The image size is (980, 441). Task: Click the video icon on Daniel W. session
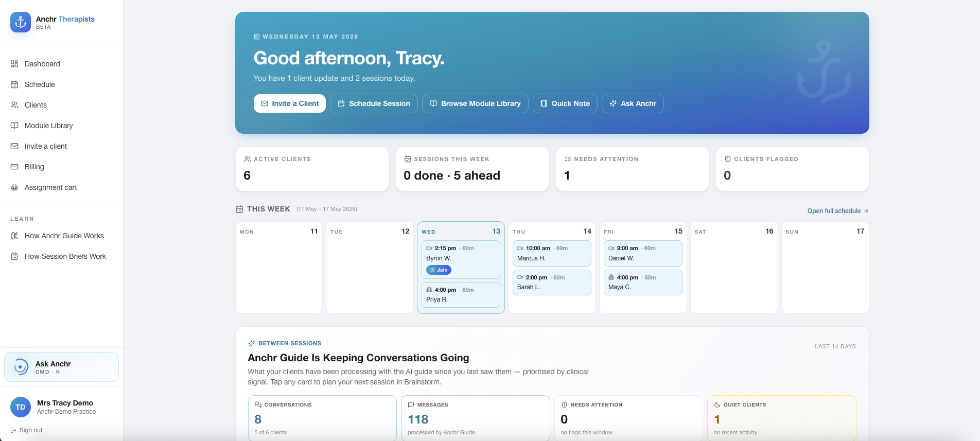click(x=611, y=248)
